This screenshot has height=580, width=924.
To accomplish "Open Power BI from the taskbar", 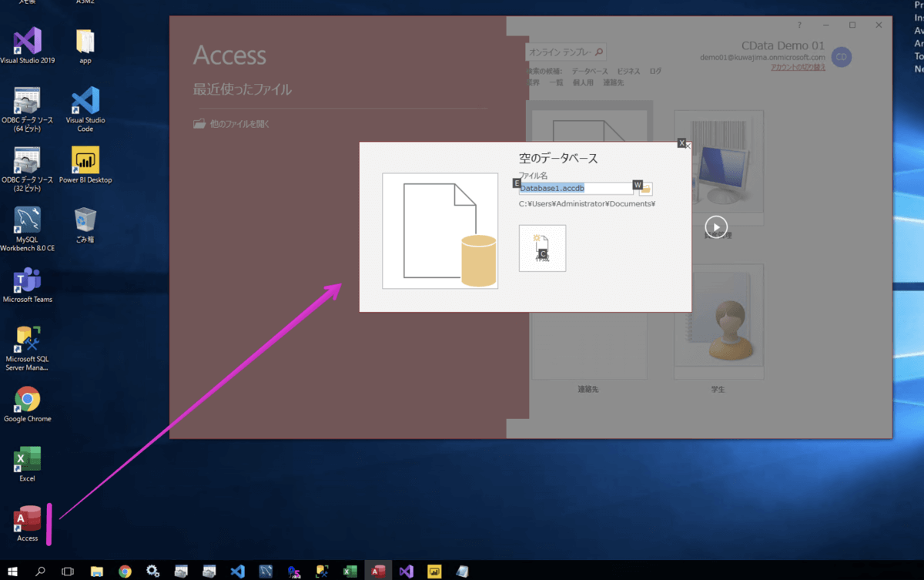I will pos(434,572).
